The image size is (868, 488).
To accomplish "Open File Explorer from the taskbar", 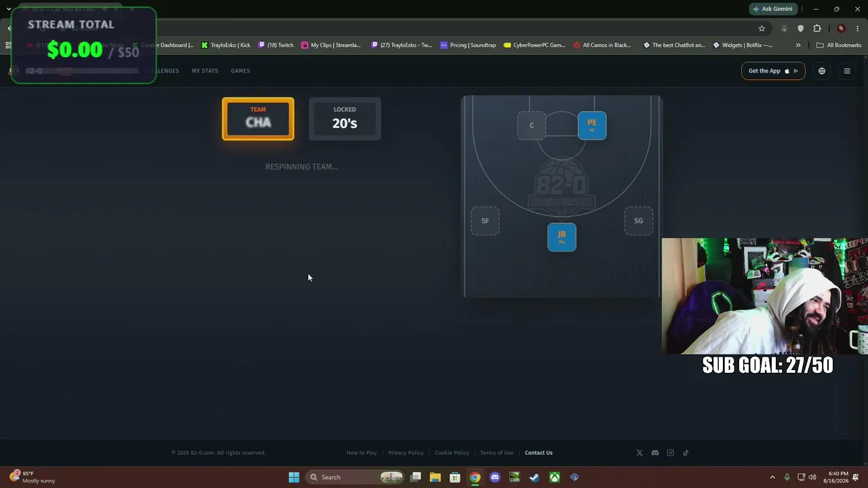I will click(435, 477).
